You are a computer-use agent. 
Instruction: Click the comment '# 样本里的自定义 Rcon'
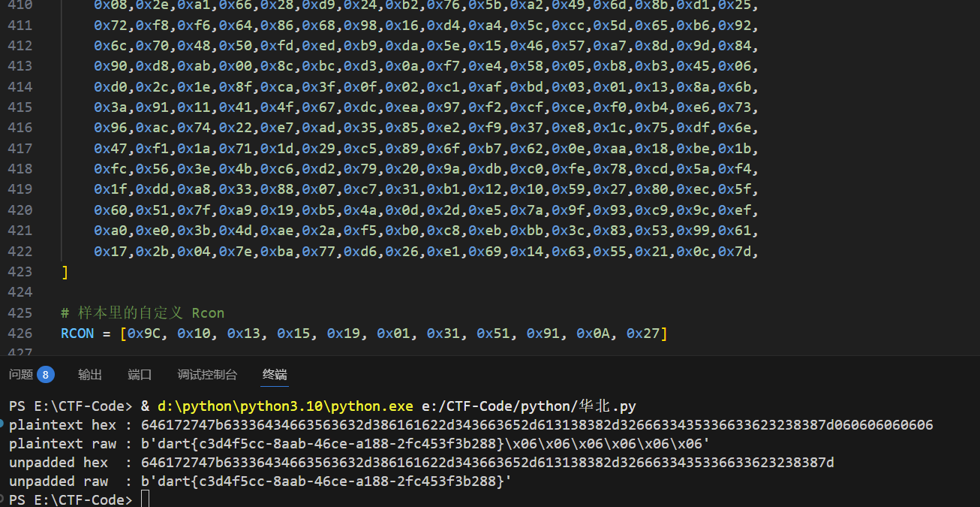[143, 312]
